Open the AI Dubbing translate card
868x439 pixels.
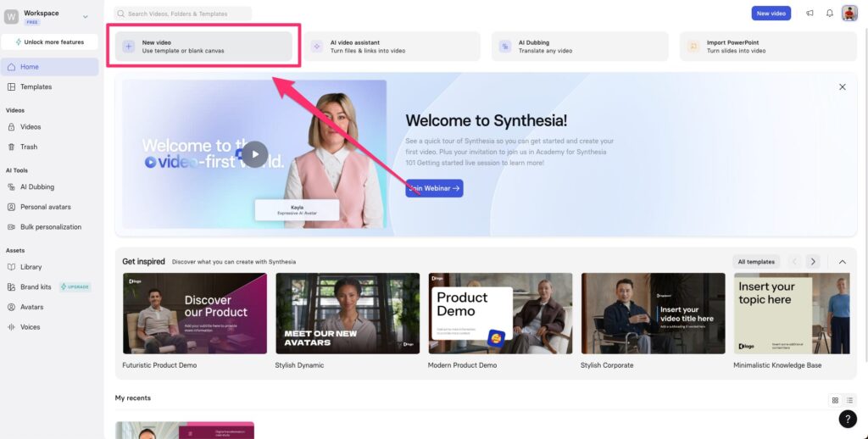click(x=580, y=47)
